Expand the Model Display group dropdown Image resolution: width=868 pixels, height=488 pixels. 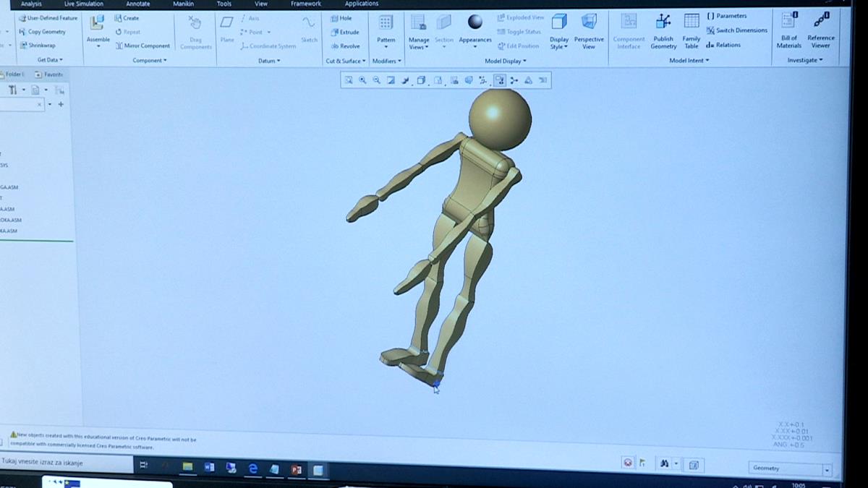pyautogui.click(x=506, y=61)
